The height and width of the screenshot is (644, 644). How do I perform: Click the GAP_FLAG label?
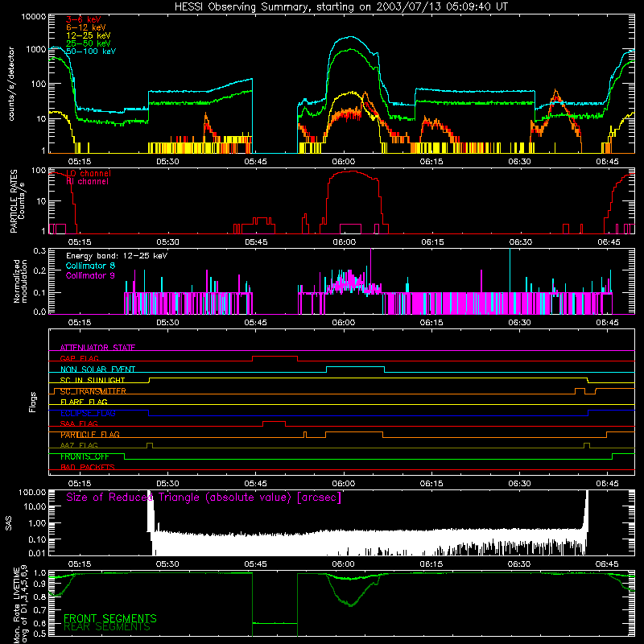80,358
